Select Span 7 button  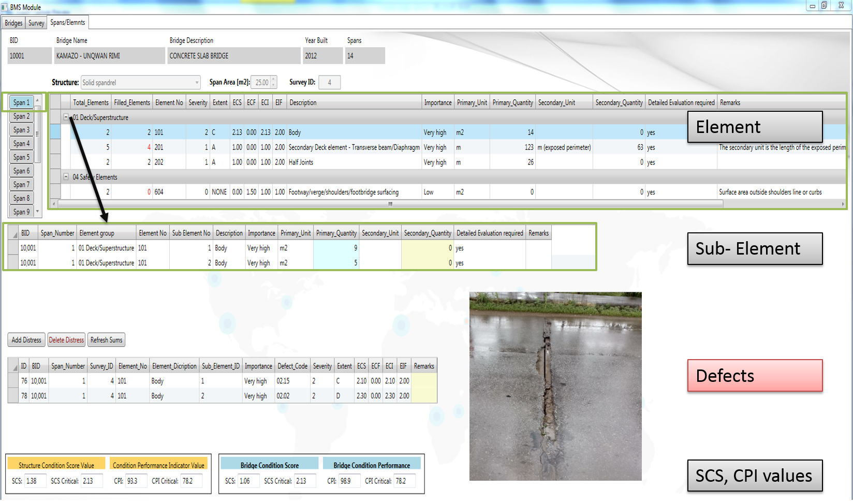[x=21, y=185]
